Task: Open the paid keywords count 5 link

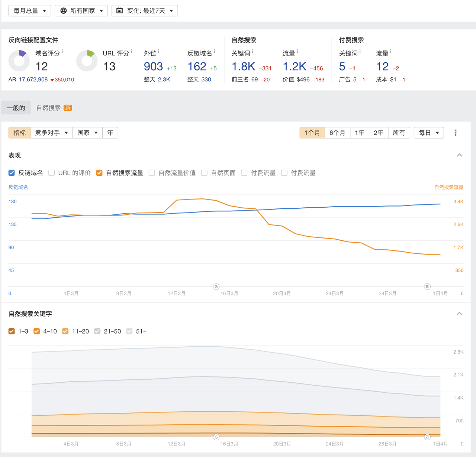Action: pos(342,67)
